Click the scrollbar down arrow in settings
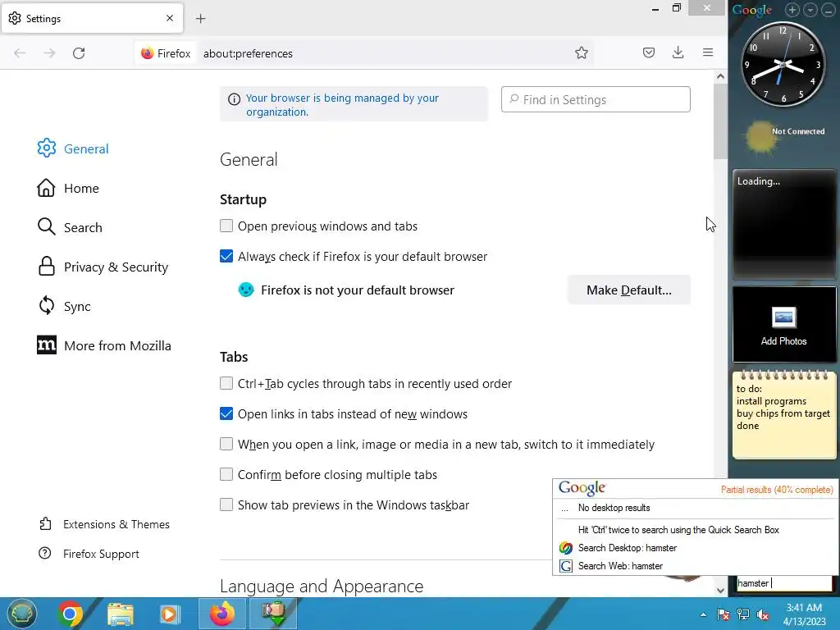This screenshot has height=630, width=840. 720,591
